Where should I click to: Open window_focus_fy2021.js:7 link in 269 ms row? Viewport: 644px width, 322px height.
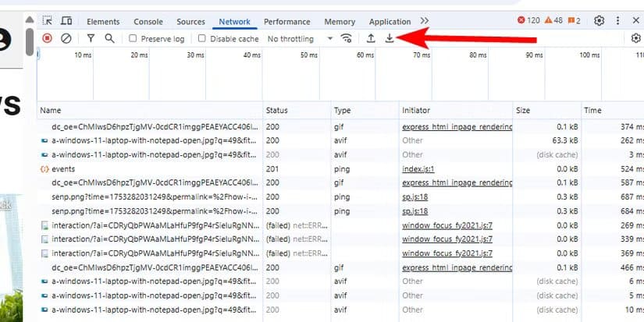point(447,225)
